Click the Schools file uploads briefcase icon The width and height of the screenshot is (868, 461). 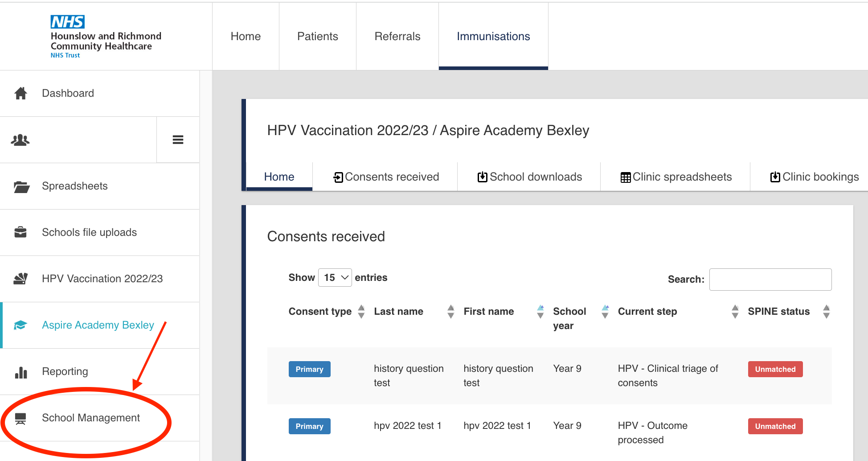[20, 232]
